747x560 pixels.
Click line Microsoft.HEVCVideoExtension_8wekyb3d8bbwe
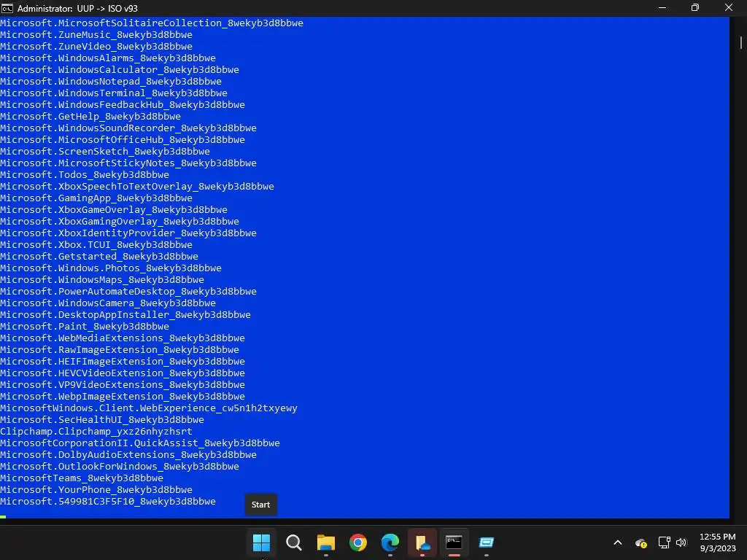123,373
